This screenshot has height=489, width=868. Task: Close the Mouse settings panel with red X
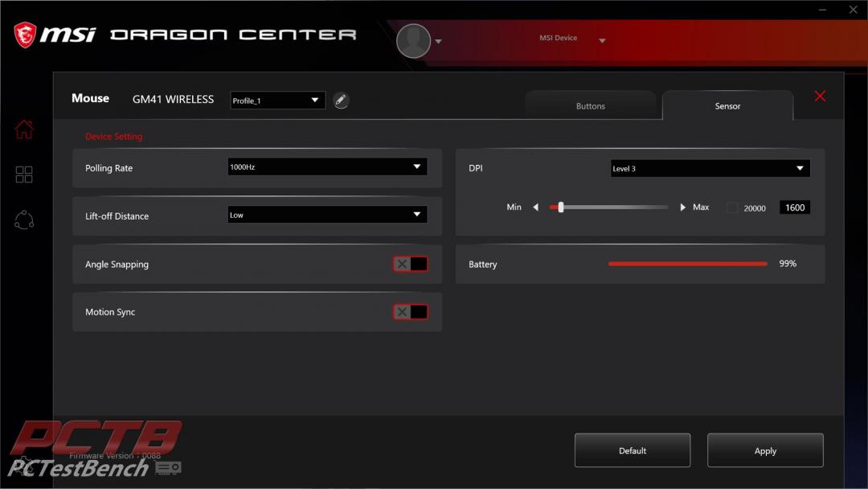pyautogui.click(x=820, y=97)
